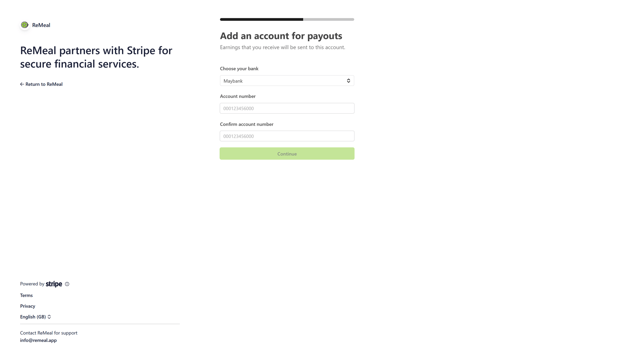This screenshot has width=644, height=362.
Task: Open the Terms link
Action: pyautogui.click(x=26, y=295)
